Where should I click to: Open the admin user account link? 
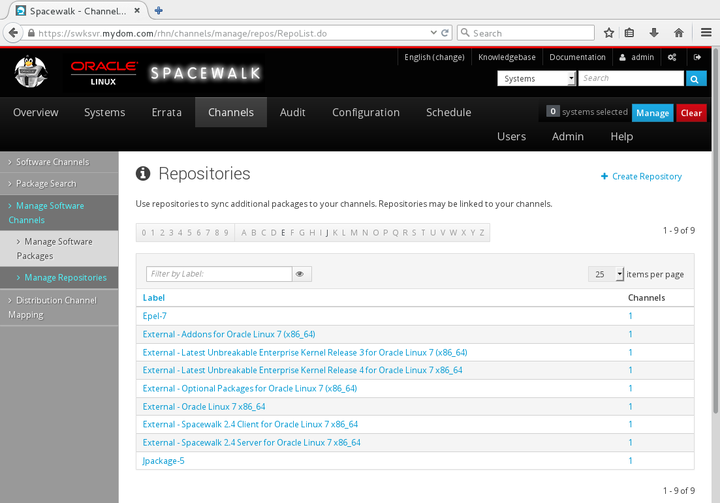point(636,57)
